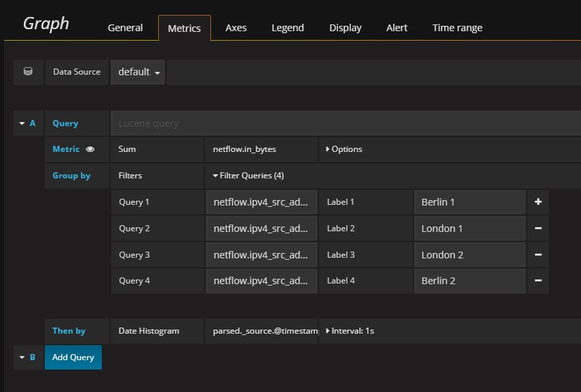Switch to the Time range tab
The height and width of the screenshot is (392, 581).
click(457, 28)
